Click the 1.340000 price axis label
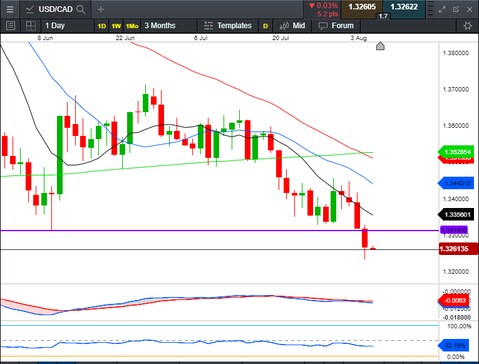The width and height of the screenshot is (479, 364). pyautogui.click(x=456, y=199)
